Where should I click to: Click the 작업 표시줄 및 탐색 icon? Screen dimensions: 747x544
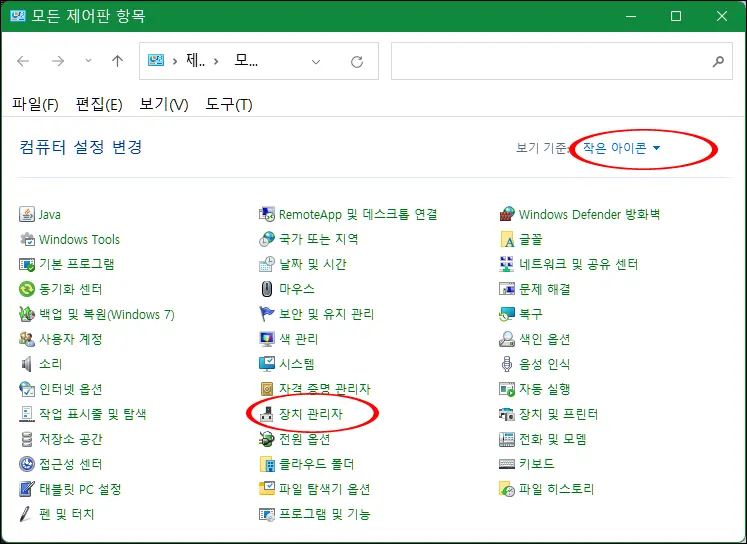pyautogui.click(x=27, y=413)
